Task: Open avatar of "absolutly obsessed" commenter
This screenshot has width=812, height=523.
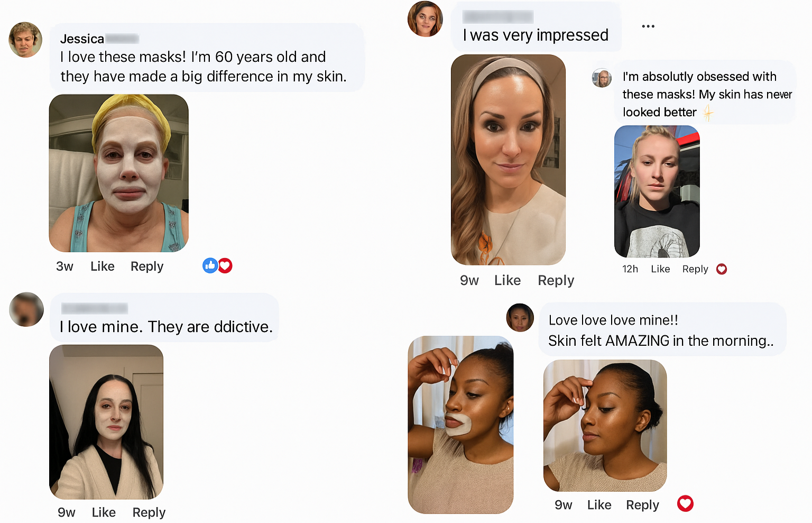Action: 602,78
